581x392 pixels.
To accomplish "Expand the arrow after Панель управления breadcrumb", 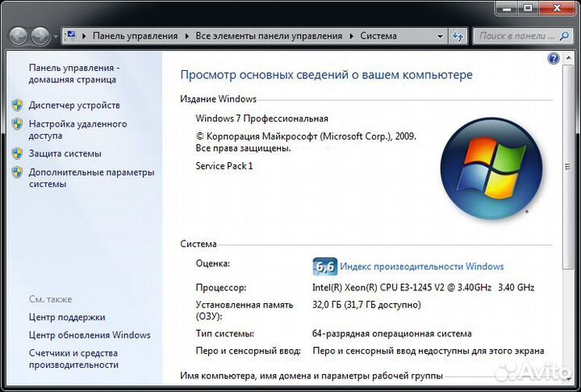I will pyautogui.click(x=186, y=36).
